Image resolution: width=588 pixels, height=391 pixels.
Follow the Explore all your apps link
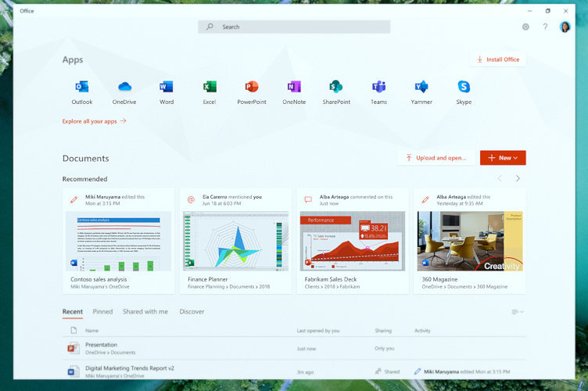point(94,121)
